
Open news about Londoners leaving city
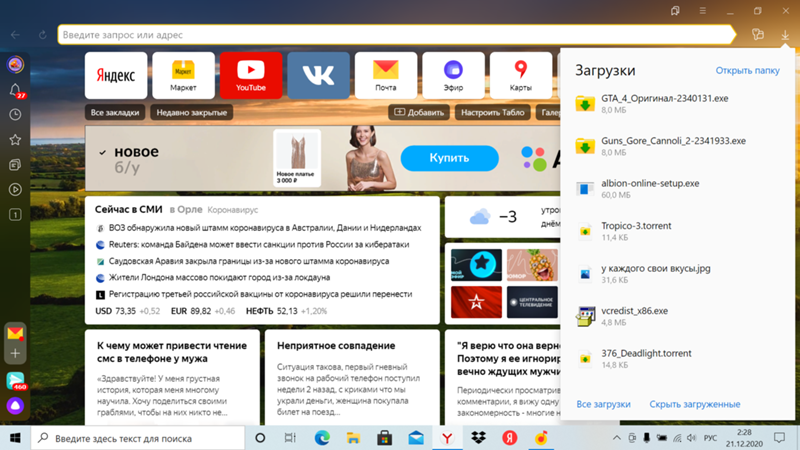click(x=219, y=278)
